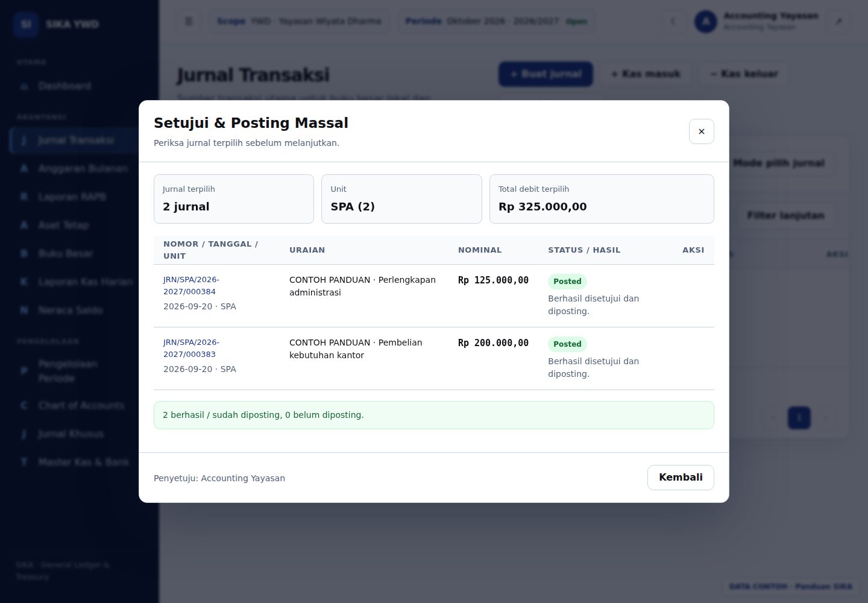Click the NOMINAL column header
This screenshot has width=868, height=603.
click(480, 250)
